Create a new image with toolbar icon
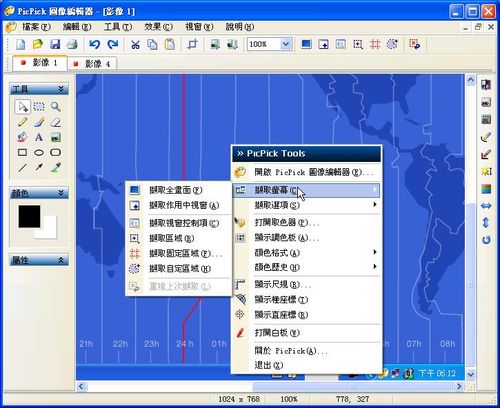500x408 pixels. 21,44
